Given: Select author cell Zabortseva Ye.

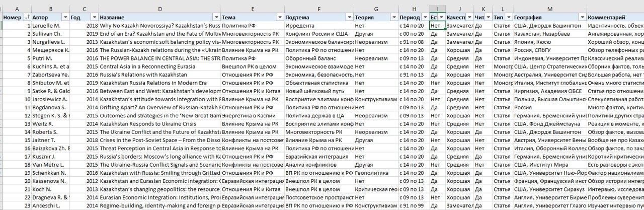Looking at the screenshot, I should point(50,75).
